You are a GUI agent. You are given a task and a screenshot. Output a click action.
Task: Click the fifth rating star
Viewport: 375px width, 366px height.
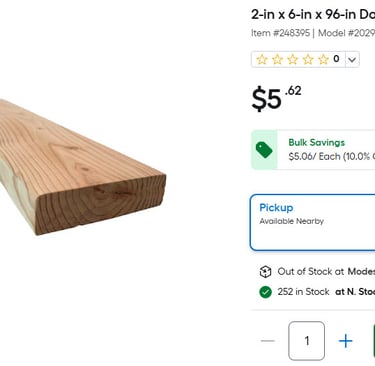(x=323, y=59)
